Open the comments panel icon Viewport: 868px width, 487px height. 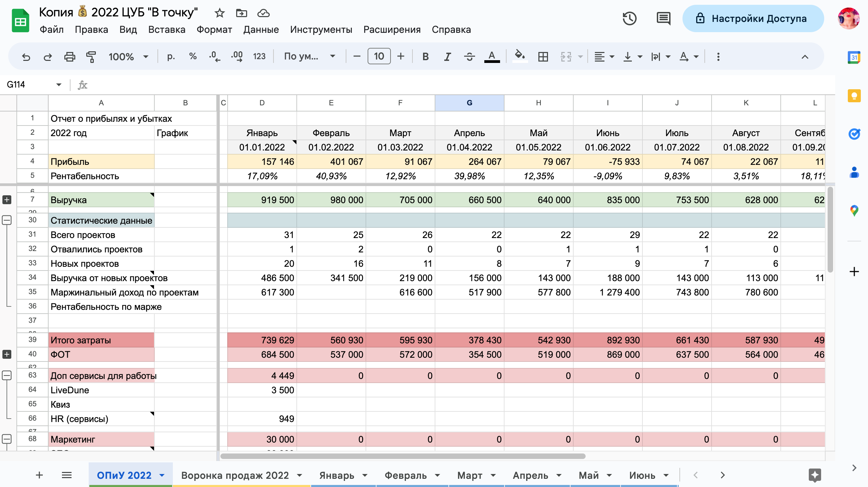click(x=663, y=18)
